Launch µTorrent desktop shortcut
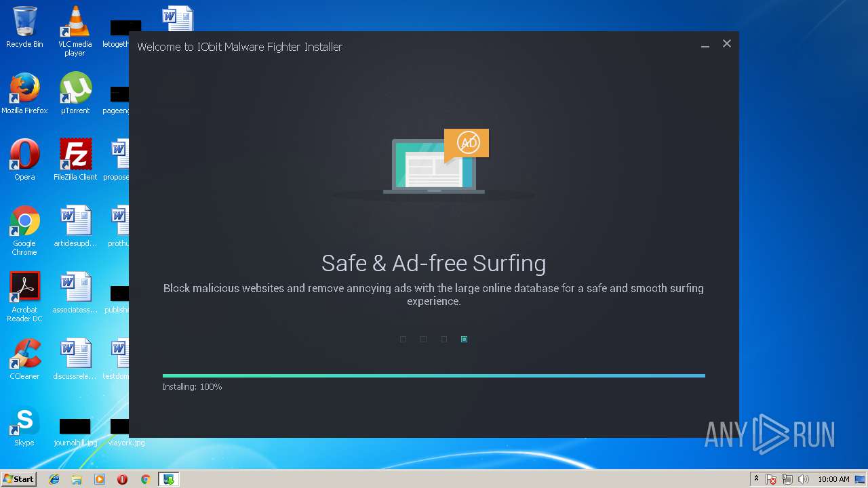Image resolution: width=868 pixels, height=488 pixels. coord(75,93)
